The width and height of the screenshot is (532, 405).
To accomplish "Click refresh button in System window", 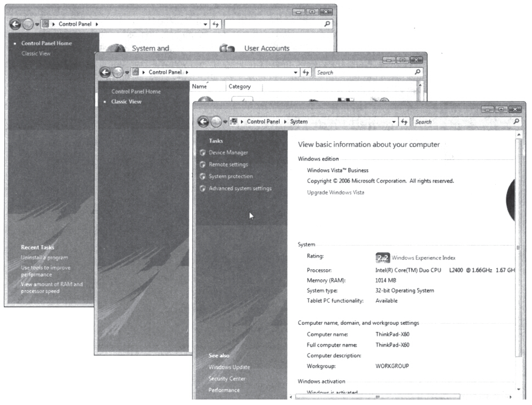I will 404,121.
